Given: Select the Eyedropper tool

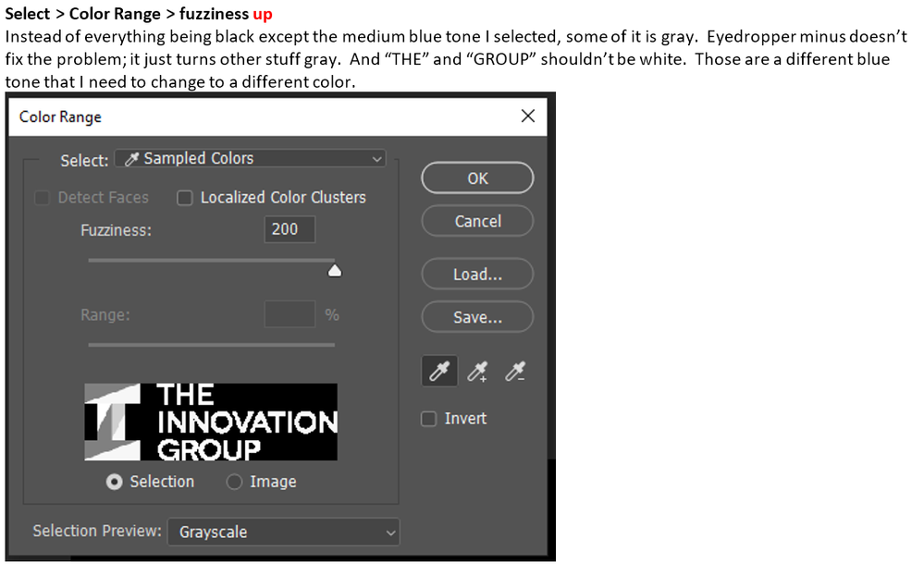Looking at the screenshot, I should pyautogui.click(x=439, y=371).
